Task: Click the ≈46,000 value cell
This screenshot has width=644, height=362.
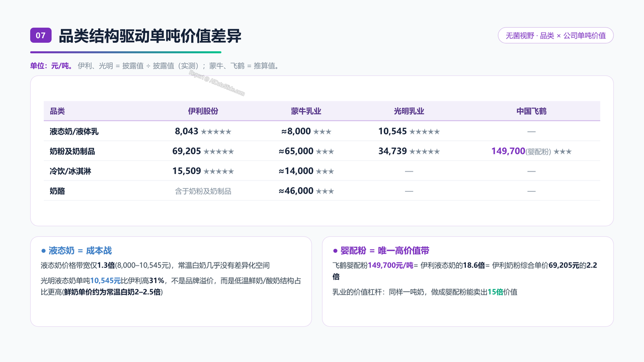Action: [x=296, y=191]
